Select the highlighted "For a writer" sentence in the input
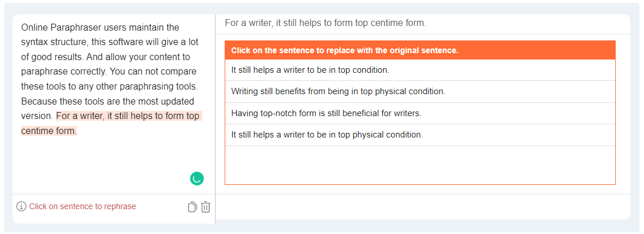Viewport: 644px width, 234px height. (128, 116)
